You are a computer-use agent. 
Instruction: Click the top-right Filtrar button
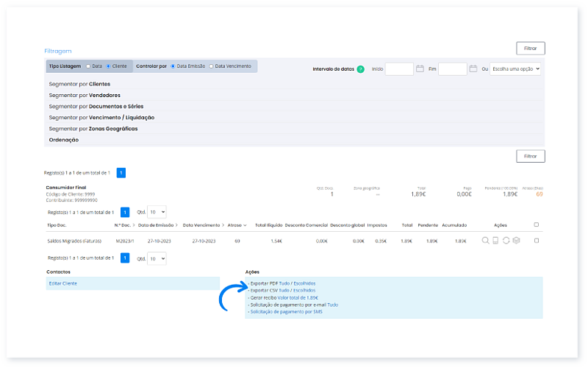(x=530, y=49)
